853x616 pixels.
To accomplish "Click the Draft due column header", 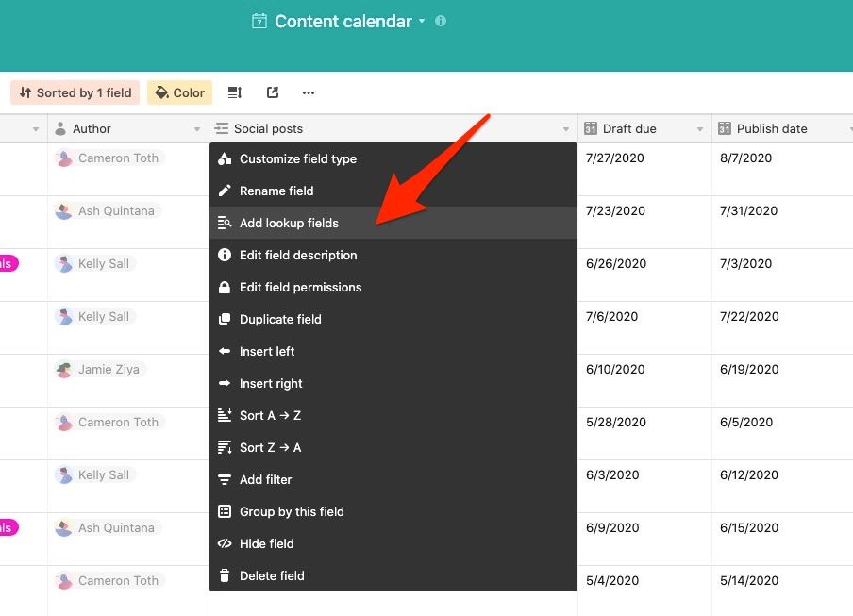I will click(644, 129).
